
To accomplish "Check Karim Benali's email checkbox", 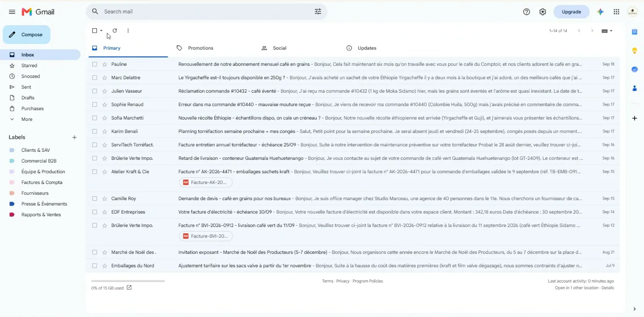I will (x=94, y=131).
